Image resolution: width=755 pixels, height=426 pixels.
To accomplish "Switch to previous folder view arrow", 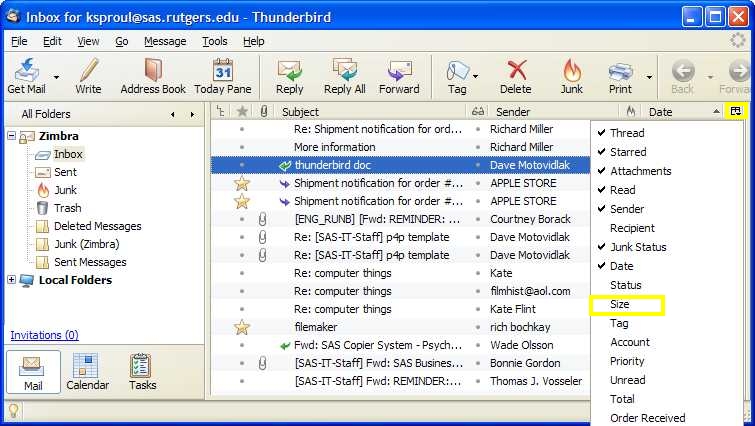I will click(173, 115).
